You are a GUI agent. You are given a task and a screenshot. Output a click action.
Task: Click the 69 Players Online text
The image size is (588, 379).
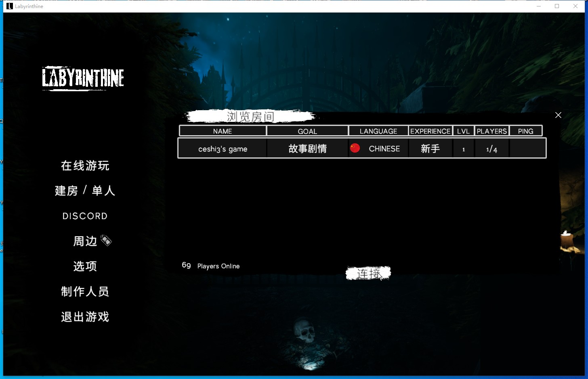coord(210,266)
